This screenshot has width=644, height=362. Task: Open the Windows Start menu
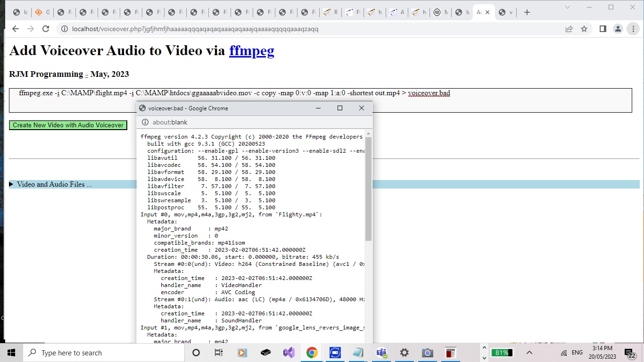[11, 353]
